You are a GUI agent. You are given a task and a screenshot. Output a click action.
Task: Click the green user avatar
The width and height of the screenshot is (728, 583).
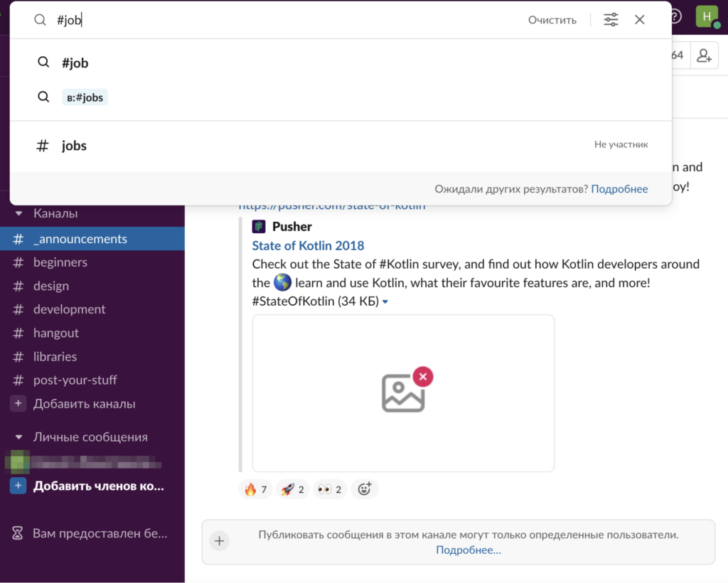pyautogui.click(x=706, y=16)
